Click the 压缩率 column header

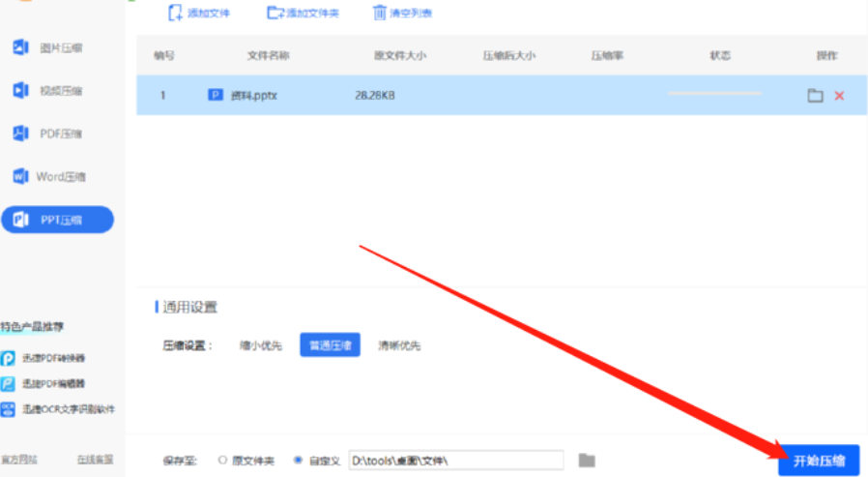607,55
